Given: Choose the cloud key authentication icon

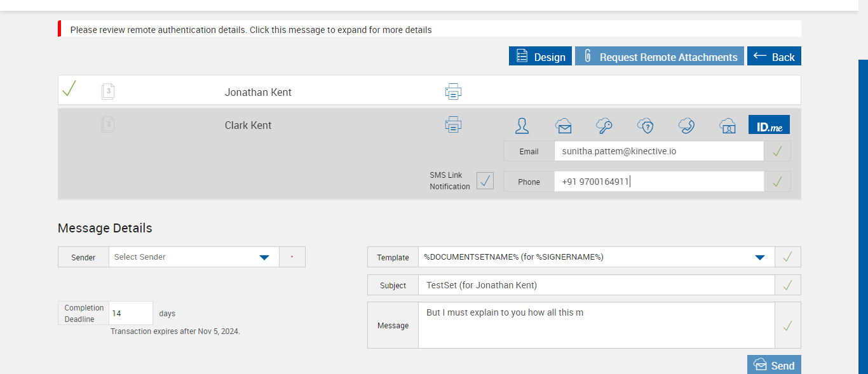Looking at the screenshot, I should pos(604,125).
